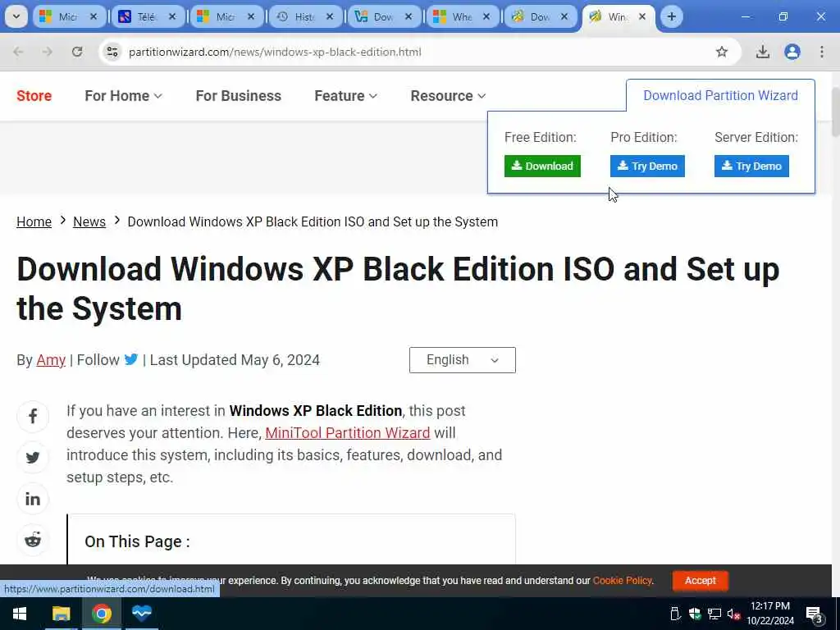This screenshot has width=840, height=630.
Task: Share article on Facebook
Action: [x=33, y=416]
